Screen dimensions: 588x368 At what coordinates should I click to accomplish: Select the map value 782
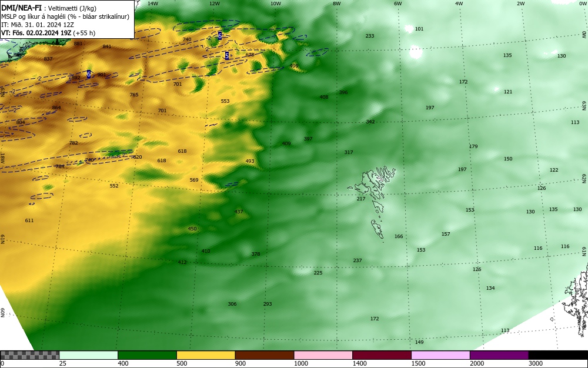(x=73, y=143)
